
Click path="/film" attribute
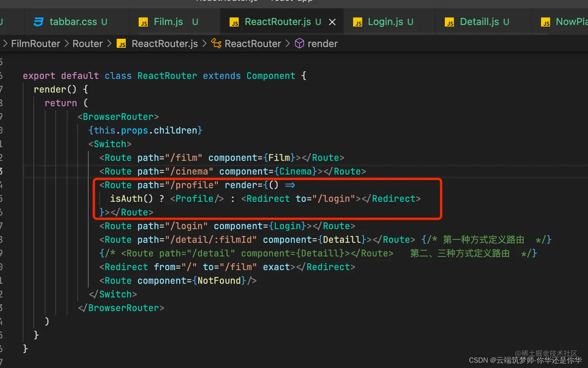pyautogui.click(x=170, y=158)
